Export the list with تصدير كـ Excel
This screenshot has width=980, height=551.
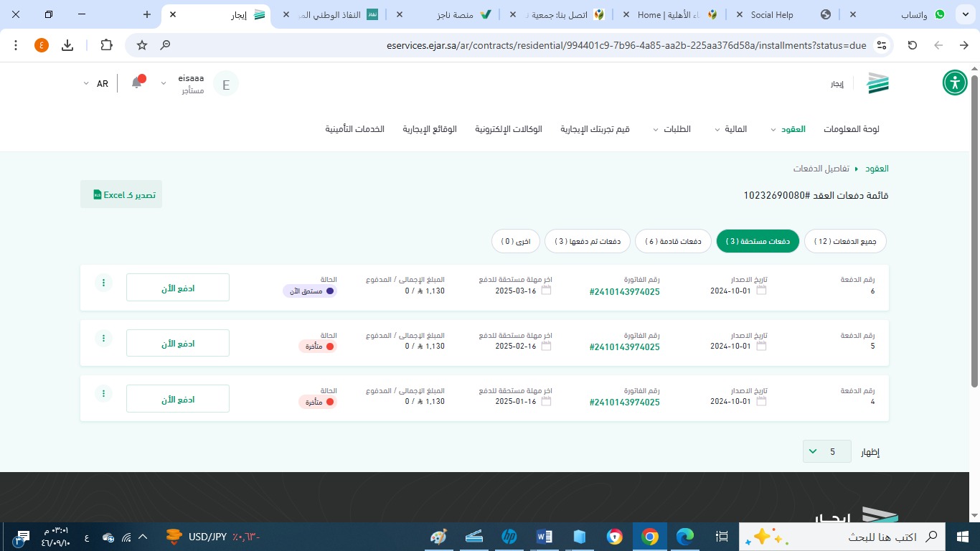(x=121, y=194)
